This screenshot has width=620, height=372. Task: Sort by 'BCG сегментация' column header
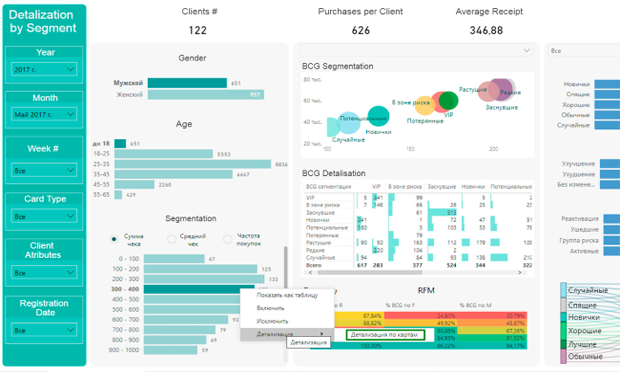pos(328,187)
